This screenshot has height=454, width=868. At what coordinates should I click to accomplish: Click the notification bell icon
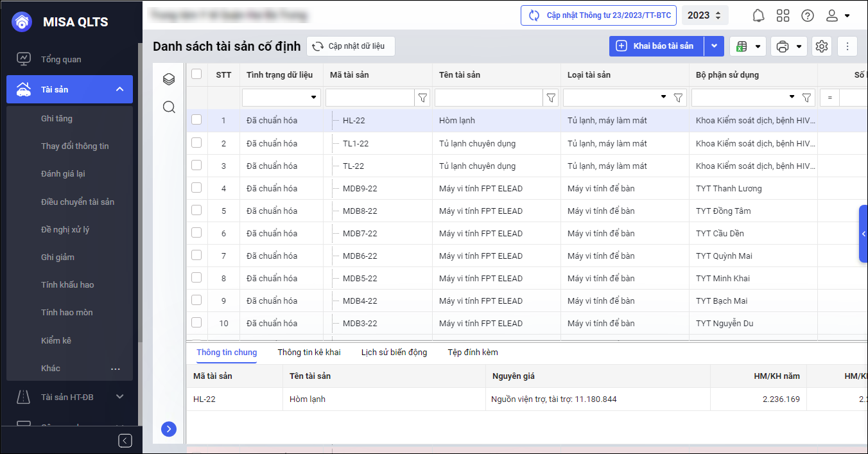point(758,15)
